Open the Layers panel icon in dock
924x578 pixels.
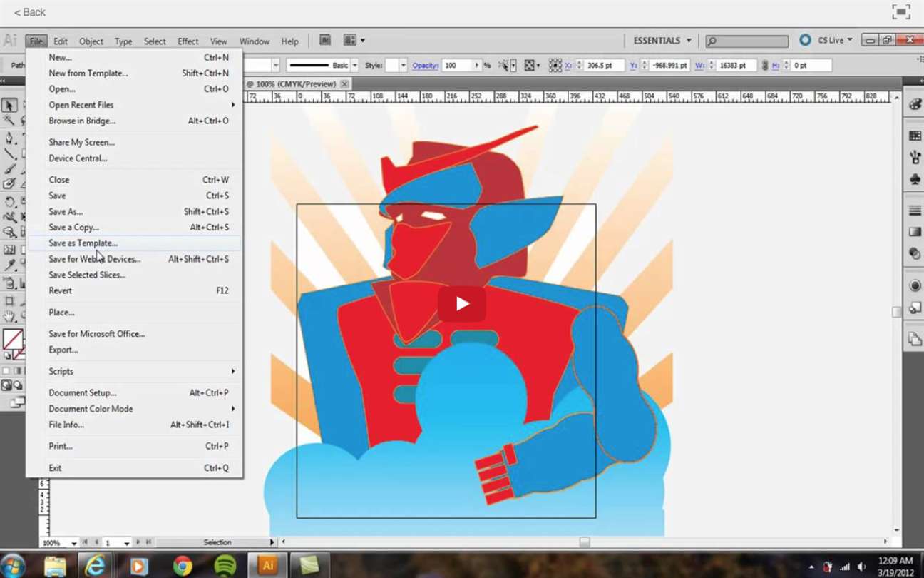(x=915, y=339)
